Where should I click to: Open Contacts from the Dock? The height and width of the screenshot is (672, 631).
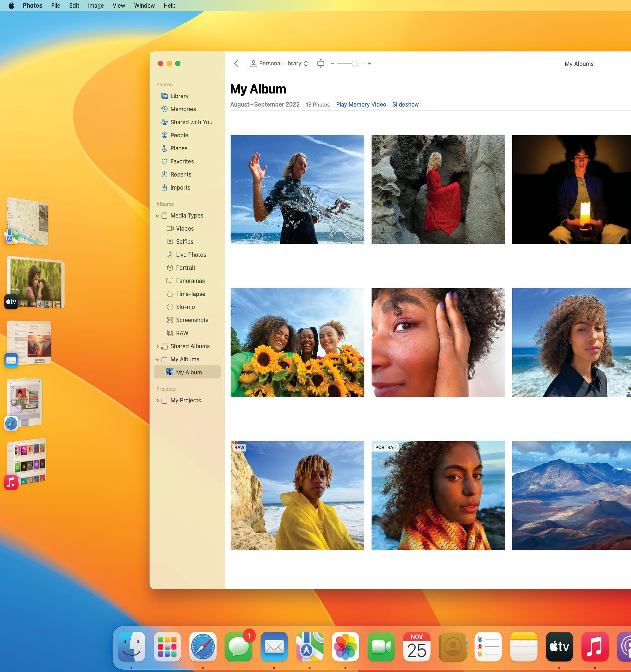(452, 646)
